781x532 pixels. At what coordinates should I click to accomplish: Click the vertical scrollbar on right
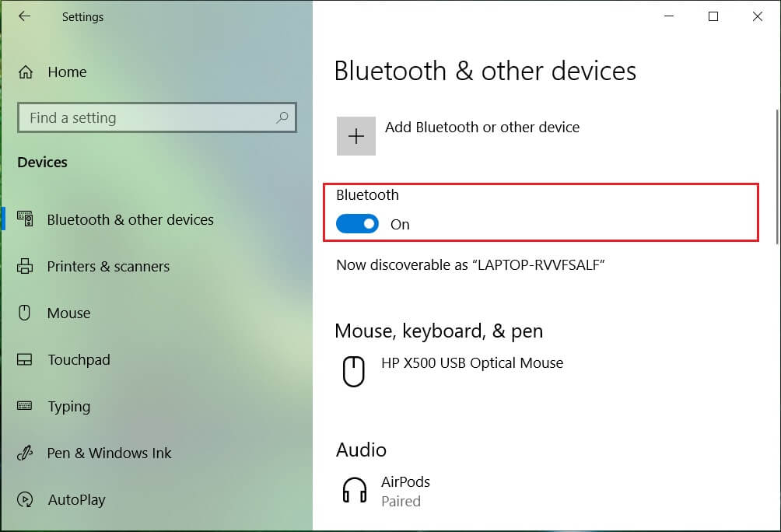click(777, 177)
